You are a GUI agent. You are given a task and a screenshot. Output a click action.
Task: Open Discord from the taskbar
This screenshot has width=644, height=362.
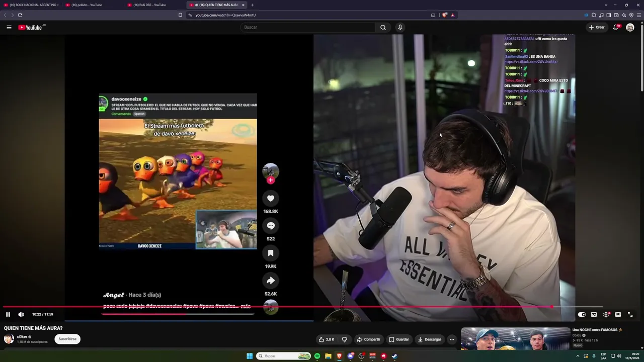pos(350,356)
